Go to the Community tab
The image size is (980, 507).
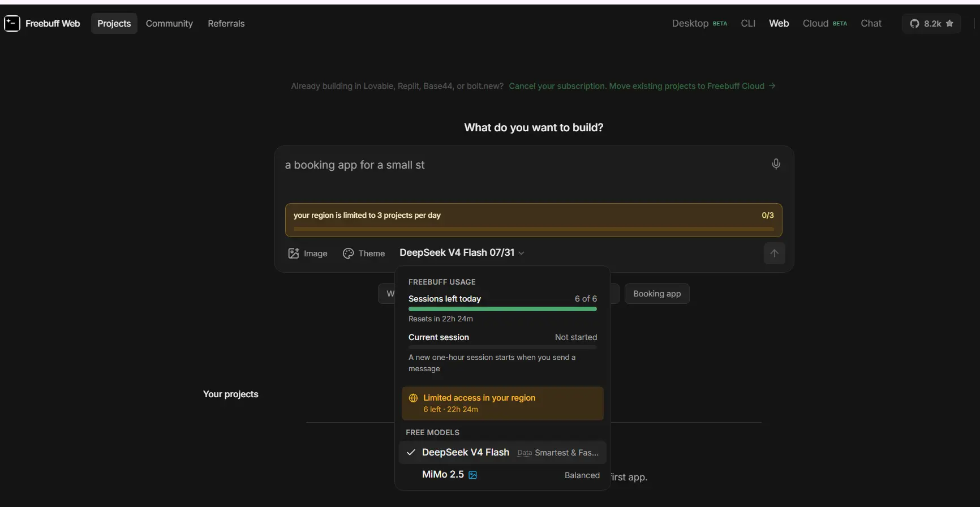(x=169, y=23)
